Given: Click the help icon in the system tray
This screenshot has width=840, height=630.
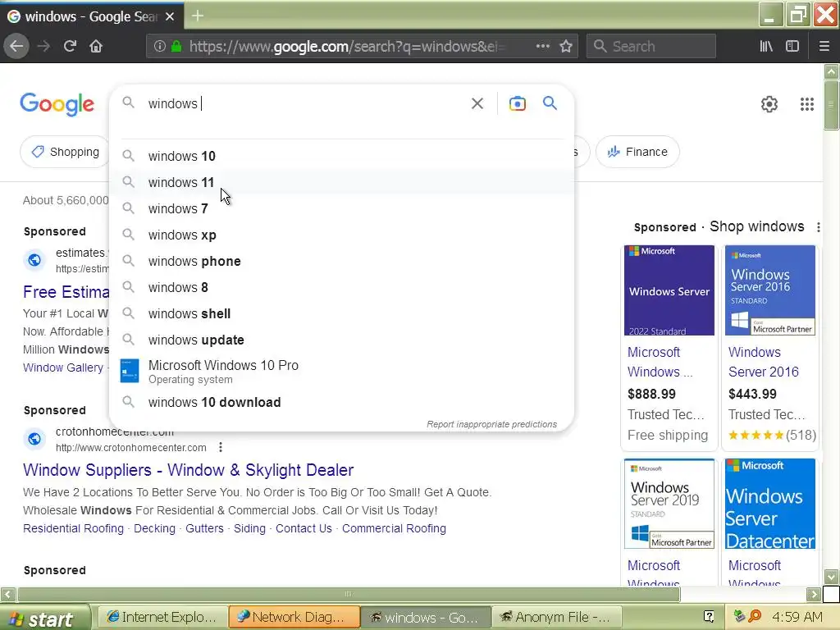Looking at the screenshot, I should [x=709, y=617].
